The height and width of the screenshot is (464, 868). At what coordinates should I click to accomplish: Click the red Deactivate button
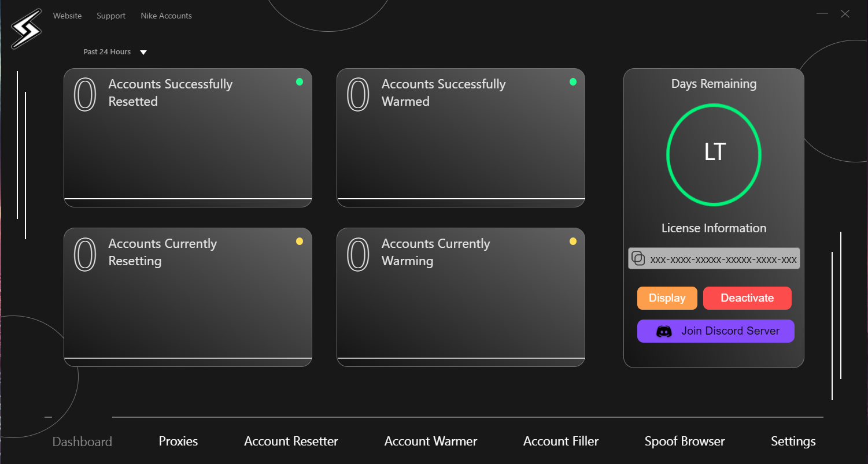point(747,298)
